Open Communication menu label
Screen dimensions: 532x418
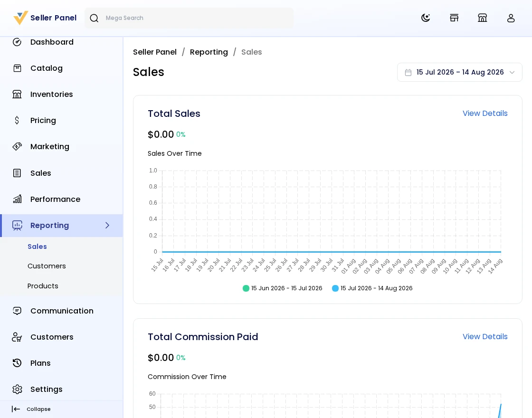[x=62, y=311]
